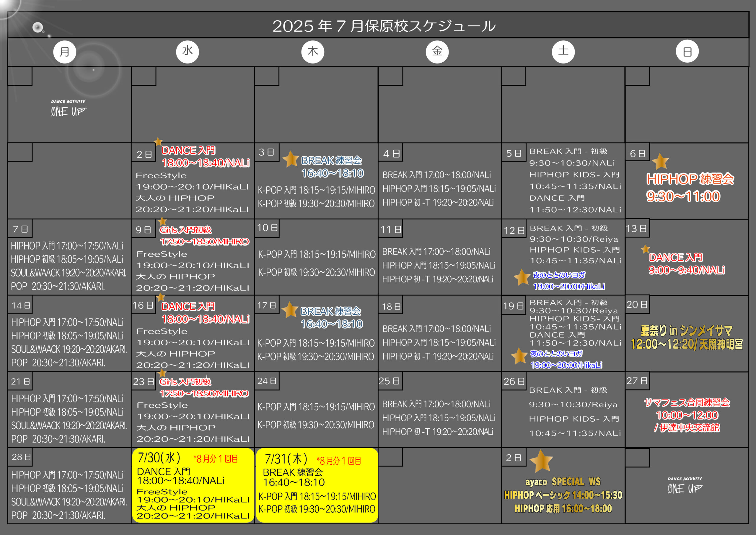This screenshot has height=535, width=756.
Task: Click the gold star beside HIPHOP 練習会
Action: click(660, 162)
